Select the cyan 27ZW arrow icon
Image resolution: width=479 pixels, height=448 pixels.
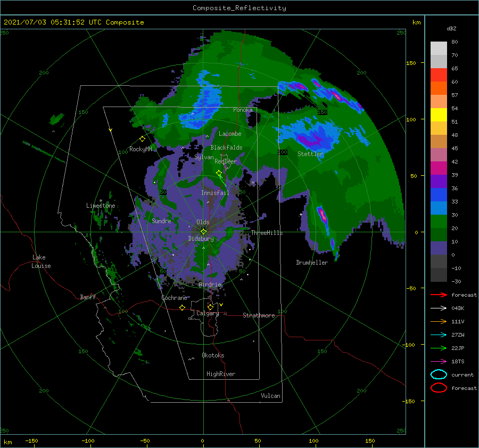(x=439, y=335)
